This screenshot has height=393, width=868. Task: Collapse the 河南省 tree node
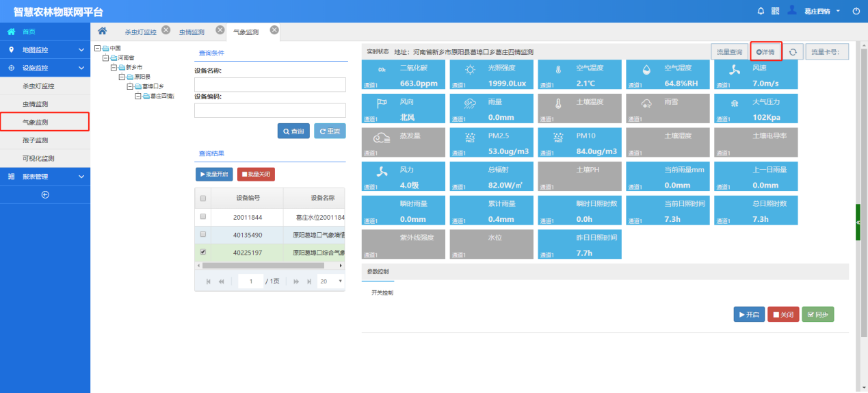(106, 58)
